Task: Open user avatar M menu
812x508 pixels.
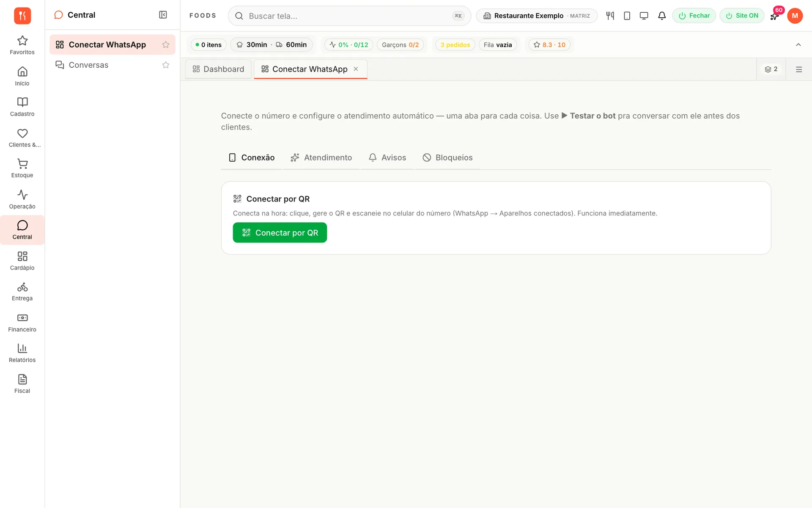Action: click(x=795, y=16)
